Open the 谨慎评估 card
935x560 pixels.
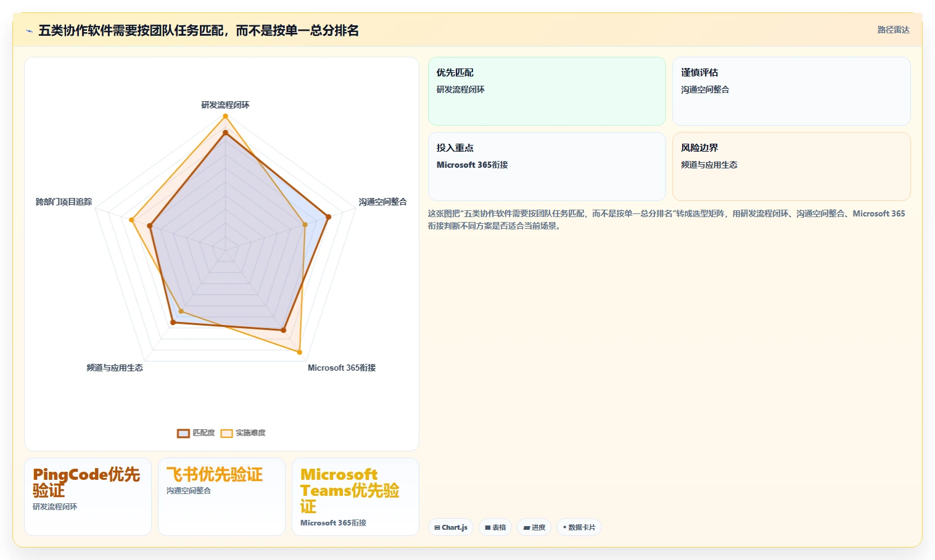point(791,91)
